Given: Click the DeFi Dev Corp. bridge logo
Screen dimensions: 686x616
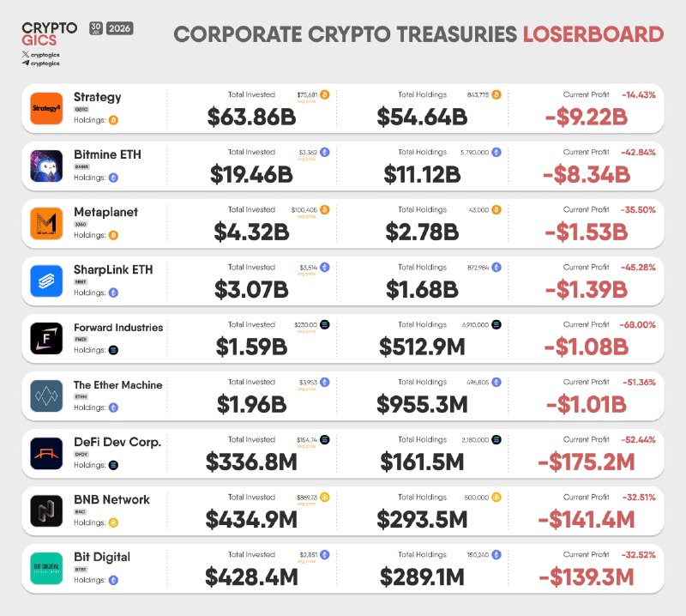Looking at the screenshot, I should pos(46,454).
